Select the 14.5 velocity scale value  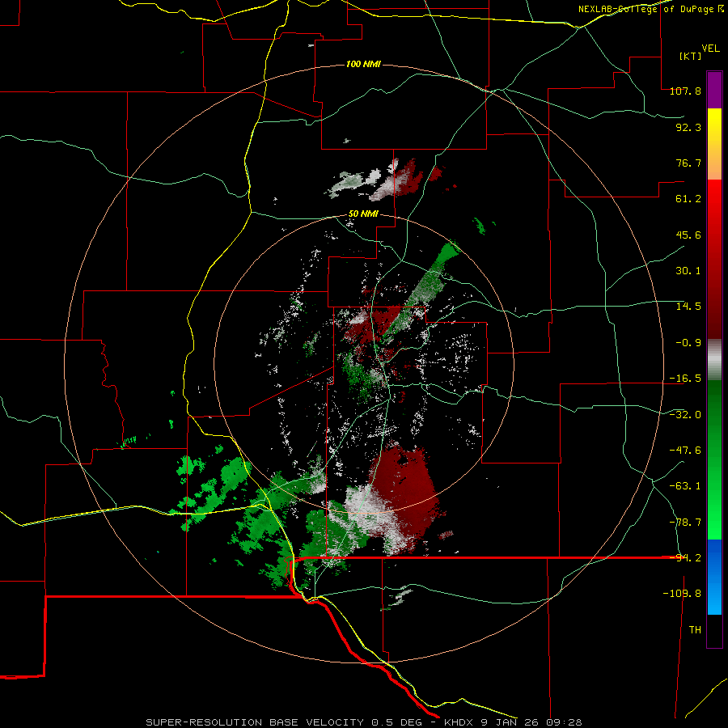[688, 307]
